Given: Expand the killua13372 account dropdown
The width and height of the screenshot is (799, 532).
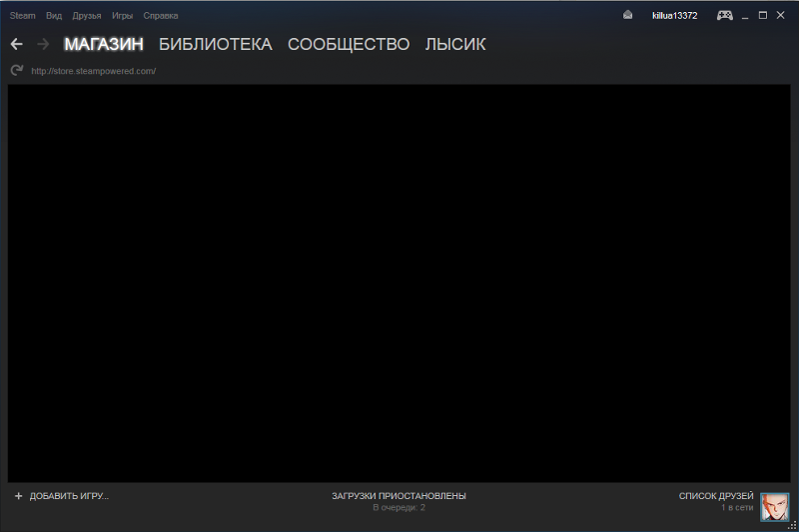Looking at the screenshot, I should tap(674, 16).
